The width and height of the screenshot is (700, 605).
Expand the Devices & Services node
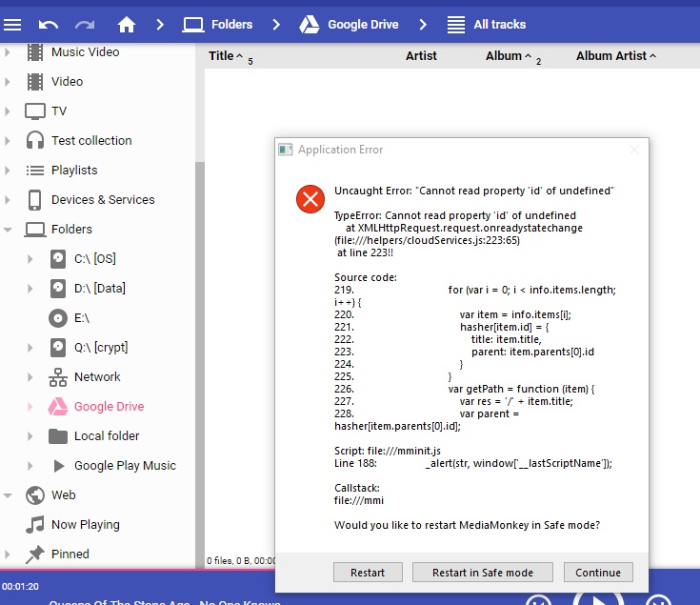(x=8, y=200)
